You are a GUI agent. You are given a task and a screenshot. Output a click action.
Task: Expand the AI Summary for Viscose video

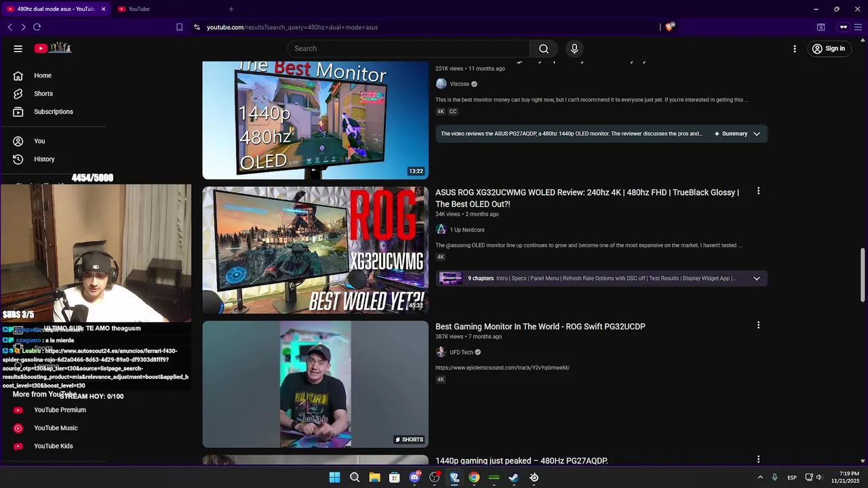tap(738, 134)
